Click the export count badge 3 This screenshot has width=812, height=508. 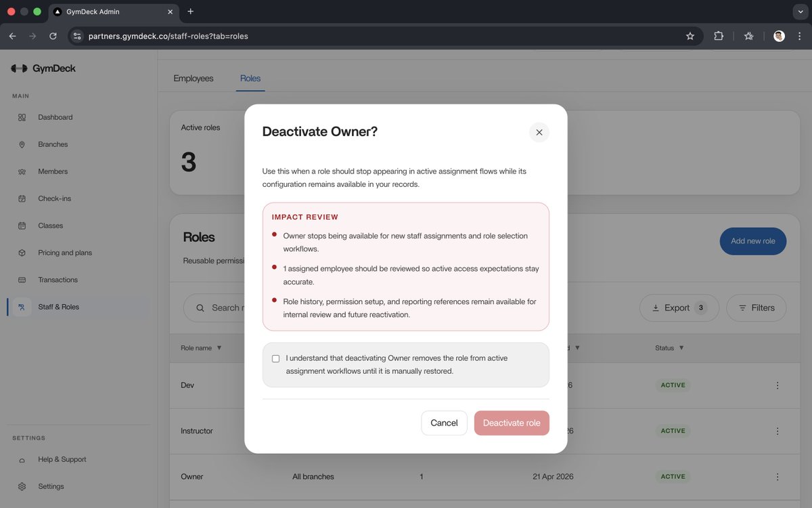click(701, 308)
